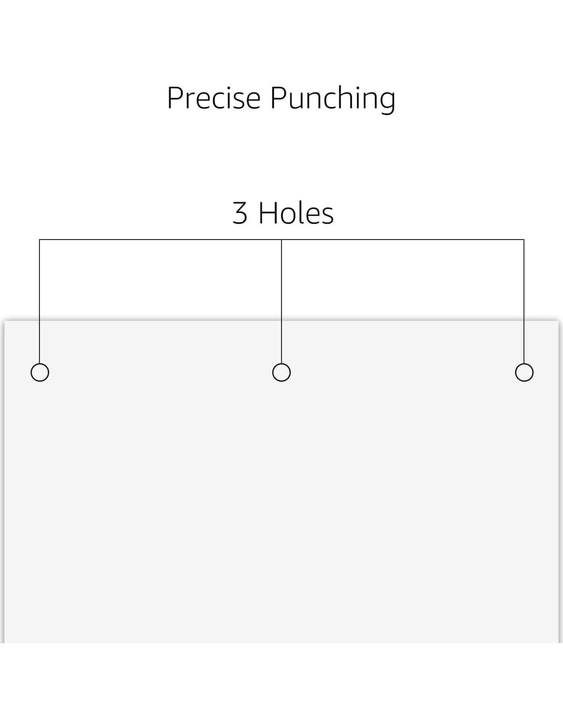The image size is (563, 728).
Task: Click the right edge of the paper sheet
Action: (x=558, y=481)
